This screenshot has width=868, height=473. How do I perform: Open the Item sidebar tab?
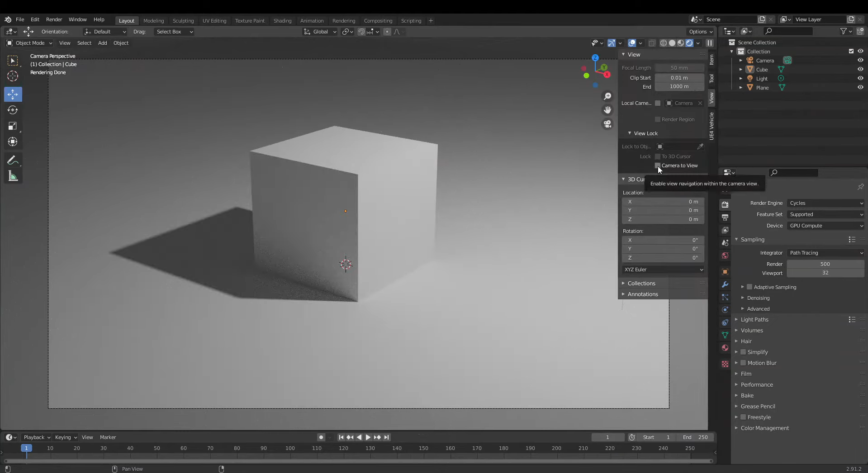(711, 60)
